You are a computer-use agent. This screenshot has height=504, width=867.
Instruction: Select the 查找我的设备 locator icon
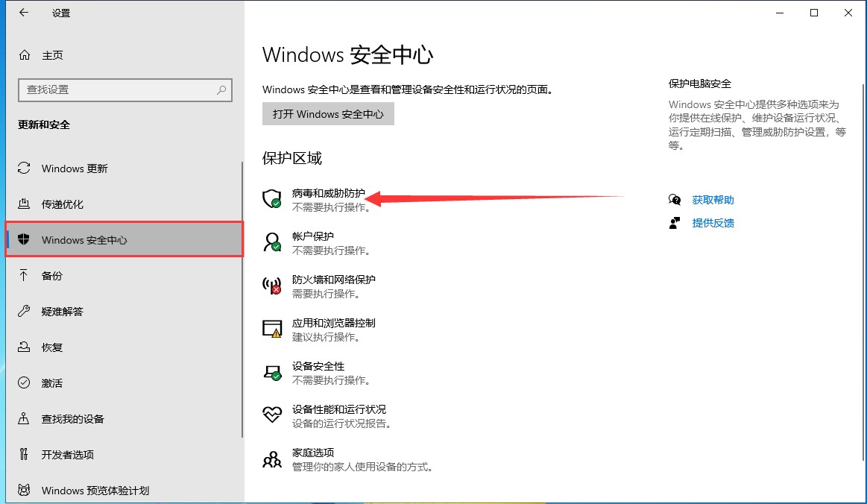pos(24,418)
